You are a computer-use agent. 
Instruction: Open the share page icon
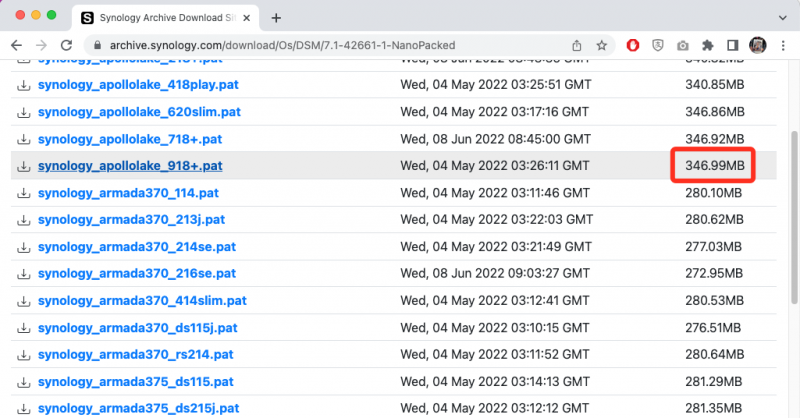coord(577,45)
